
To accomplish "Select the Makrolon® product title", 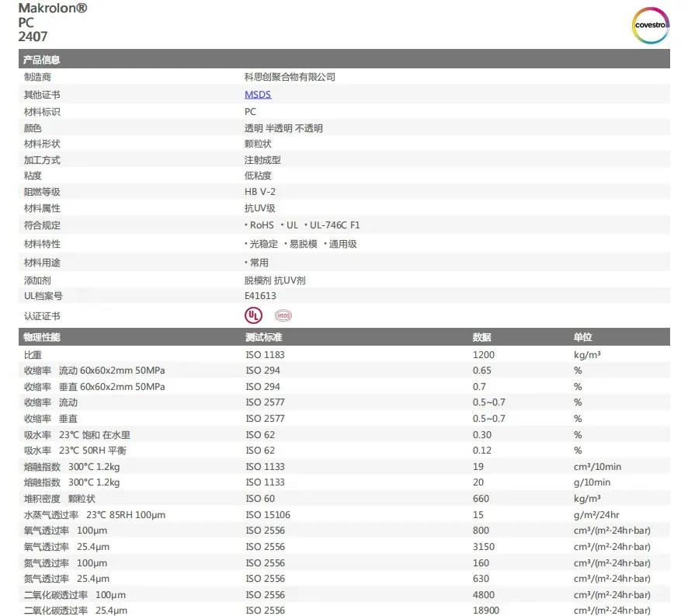I will point(53,8).
